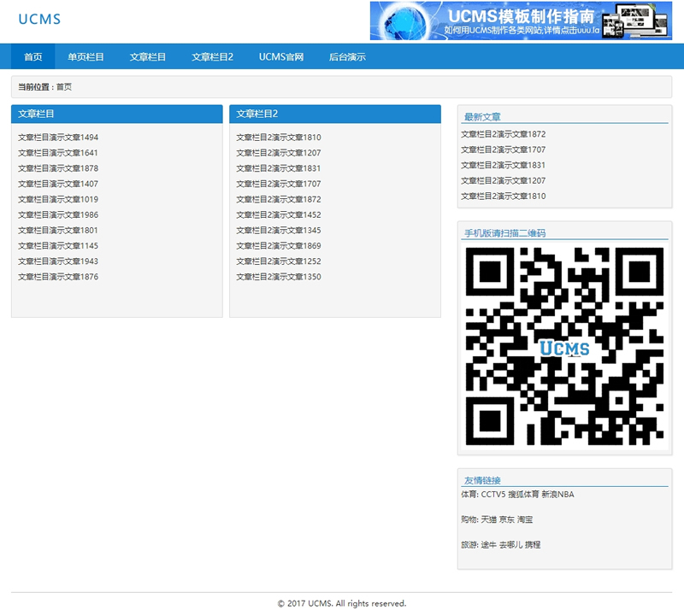
Task: Go to 文章栏目 in navigation bar
Action: tap(147, 56)
